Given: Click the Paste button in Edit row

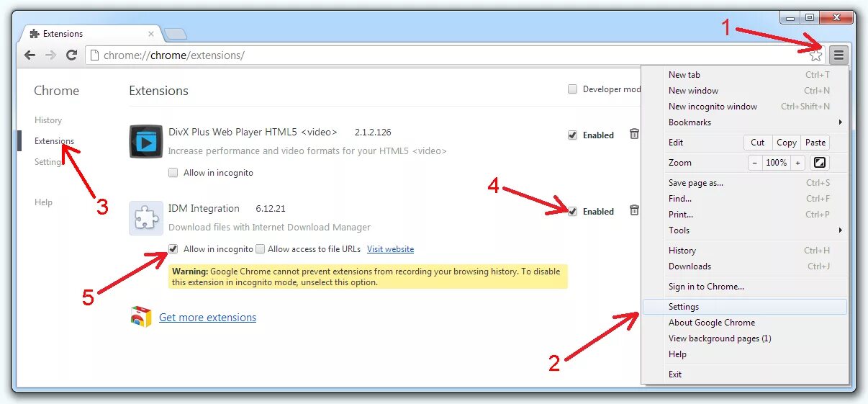Looking at the screenshot, I should pyautogui.click(x=815, y=143).
